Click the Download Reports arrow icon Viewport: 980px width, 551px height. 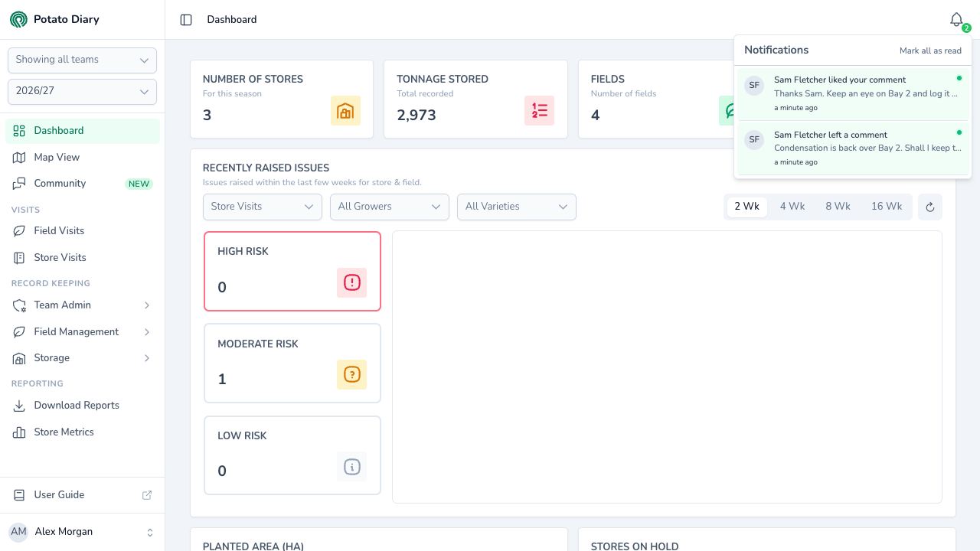click(x=19, y=406)
